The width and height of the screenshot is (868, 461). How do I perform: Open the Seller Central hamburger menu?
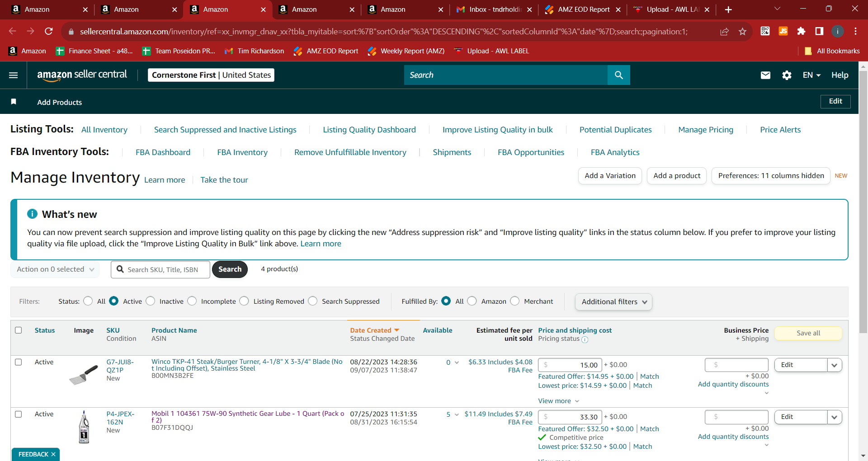[14, 75]
